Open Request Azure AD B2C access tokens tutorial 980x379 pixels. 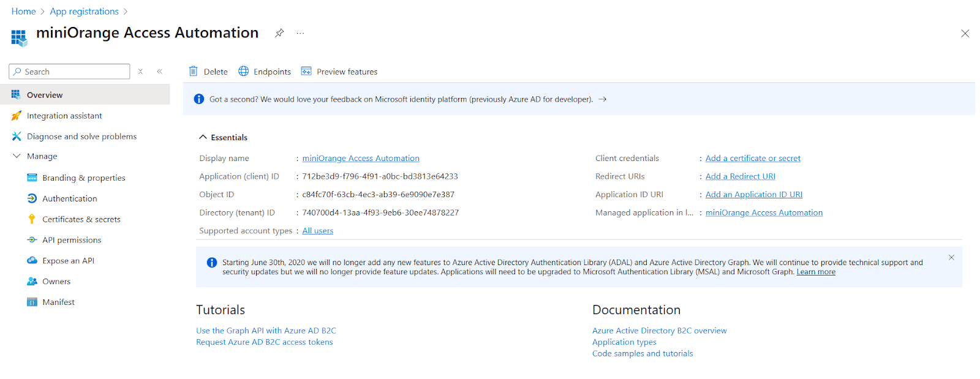[x=265, y=342]
